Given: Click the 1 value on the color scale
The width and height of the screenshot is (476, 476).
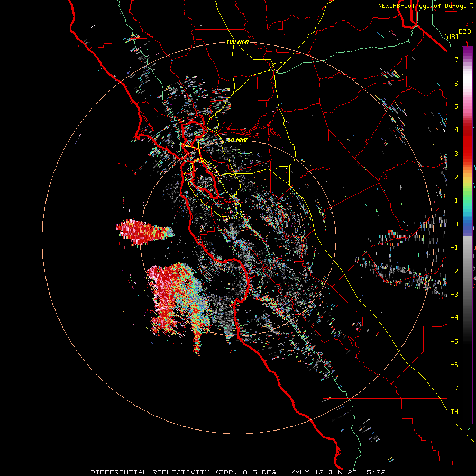Looking at the screenshot, I should click(456, 200).
